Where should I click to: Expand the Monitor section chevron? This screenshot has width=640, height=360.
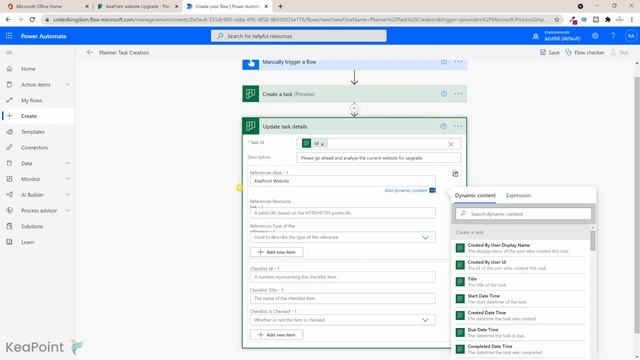pos(67,179)
